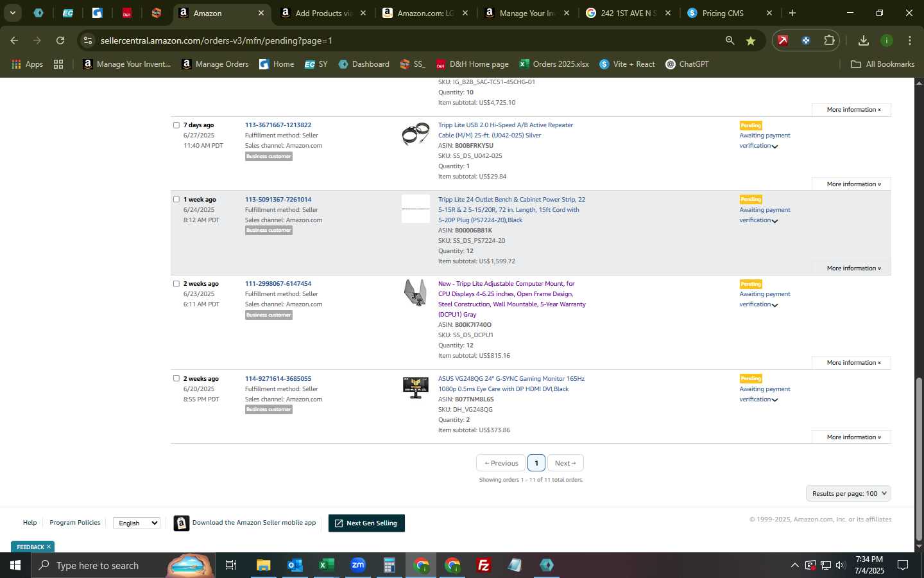
Task: Open order 111-2998067-6147454 link
Action: click(278, 283)
